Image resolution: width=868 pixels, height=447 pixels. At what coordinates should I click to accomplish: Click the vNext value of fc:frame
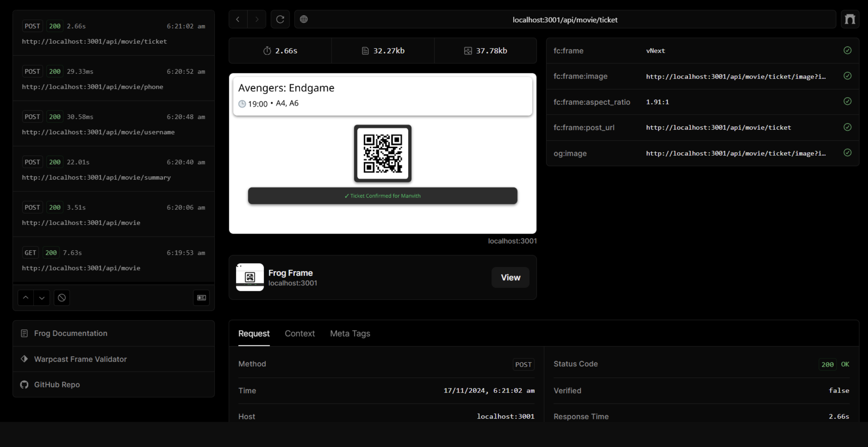pyautogui.click(x=655, y=50)
